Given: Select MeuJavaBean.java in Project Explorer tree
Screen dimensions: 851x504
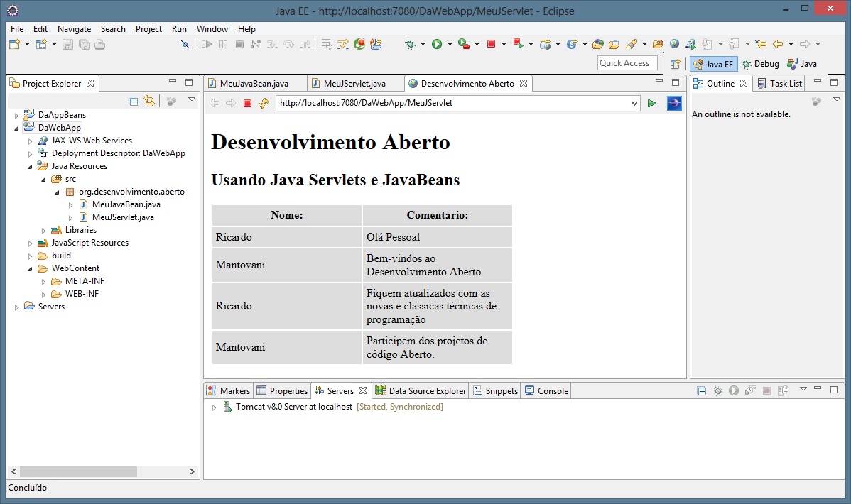Looking at the screenshot, I should [126, 204].
